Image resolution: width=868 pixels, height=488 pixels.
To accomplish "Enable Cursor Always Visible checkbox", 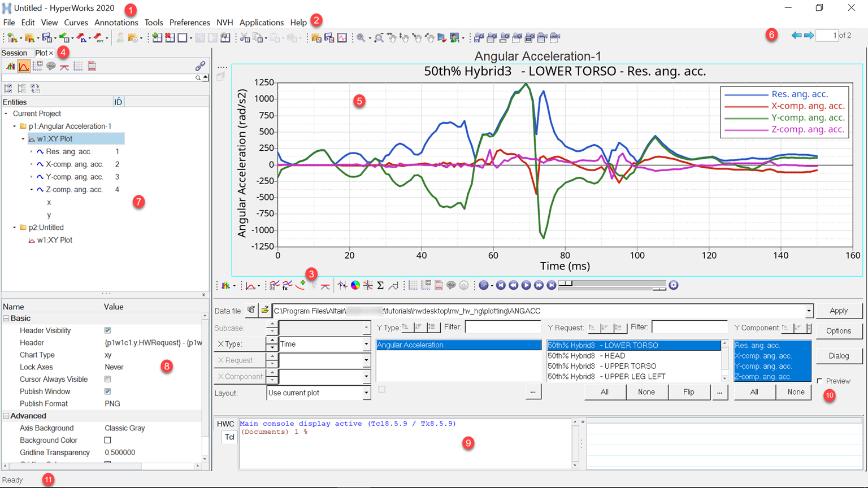I will 107,380.
